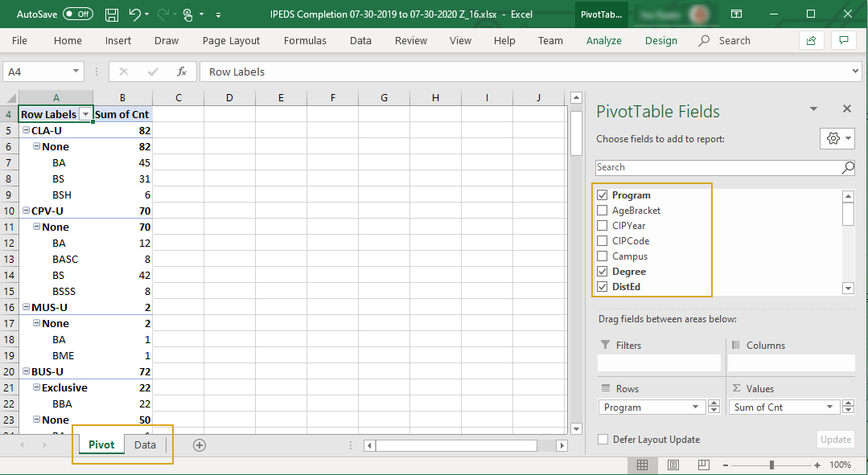This screenshot has height=475, width=868.
Task: Click the Insert Function fx icon
Action: click(182, 72)
